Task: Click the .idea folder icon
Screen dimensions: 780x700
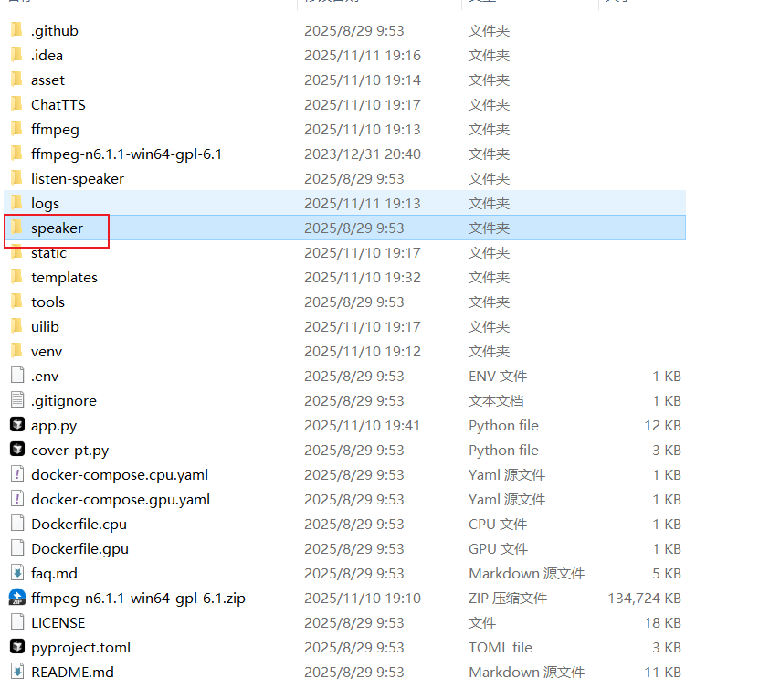Action: 17,55
